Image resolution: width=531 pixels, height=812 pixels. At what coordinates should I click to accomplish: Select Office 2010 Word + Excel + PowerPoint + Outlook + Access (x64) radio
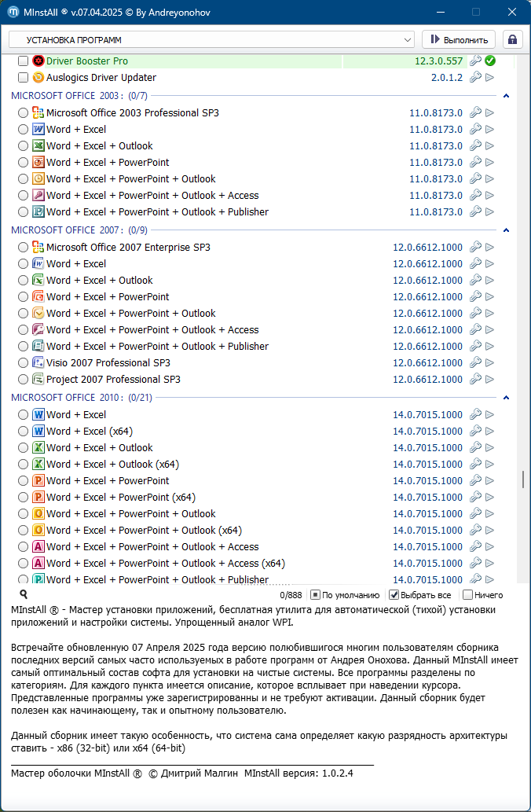tap(23, 564)
